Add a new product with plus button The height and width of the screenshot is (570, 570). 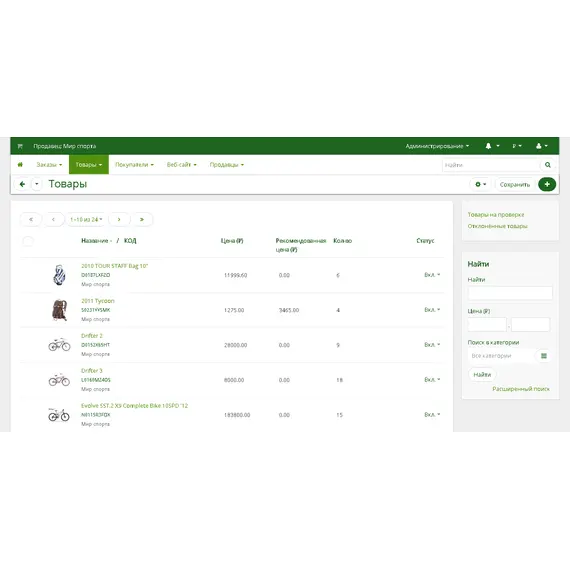547,184
